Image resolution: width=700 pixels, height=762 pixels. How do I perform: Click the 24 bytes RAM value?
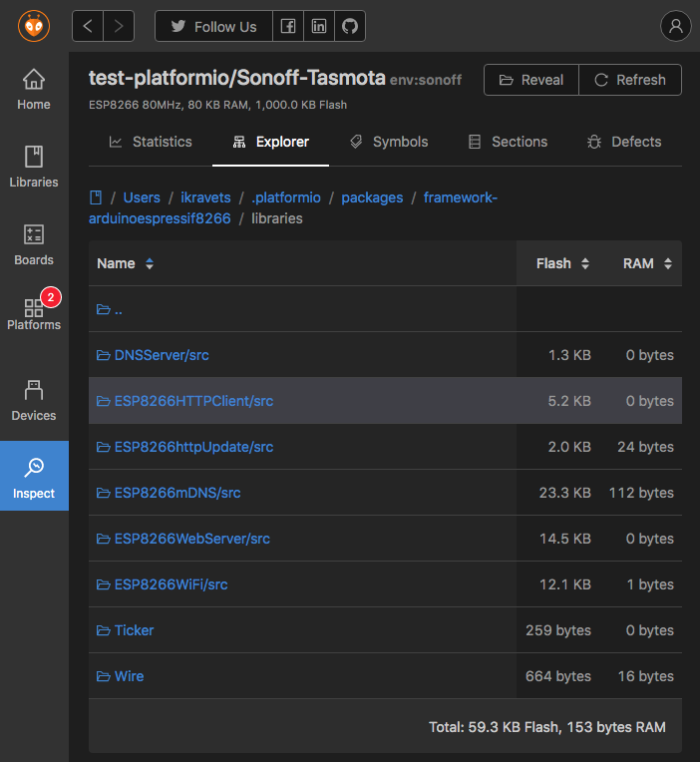coord(645,447)
